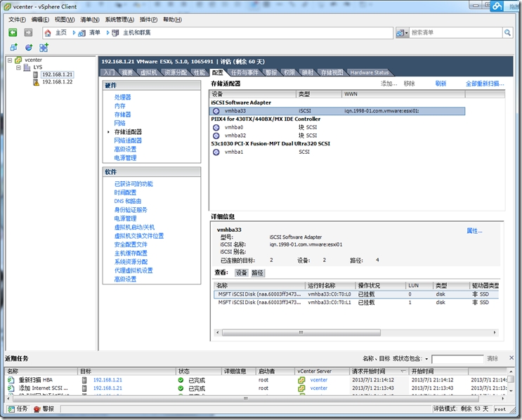This screenshot has width=522, height=420.
Task: Open the 插件(P) menu
Action: [148, 20]
